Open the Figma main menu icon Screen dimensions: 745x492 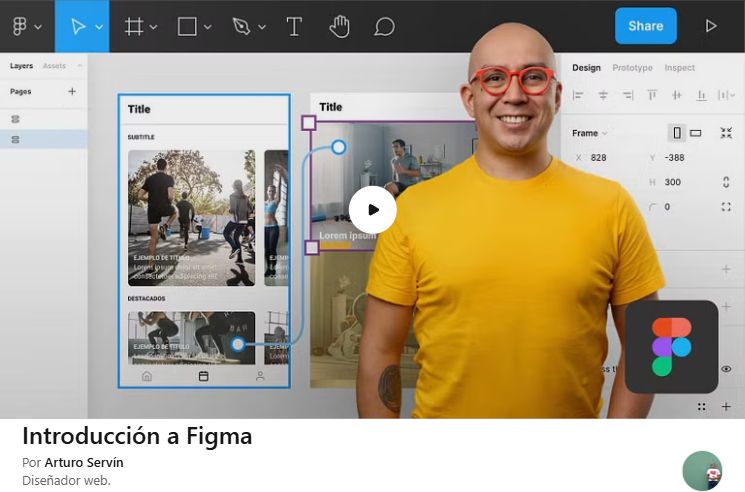(x=19, y=27)
